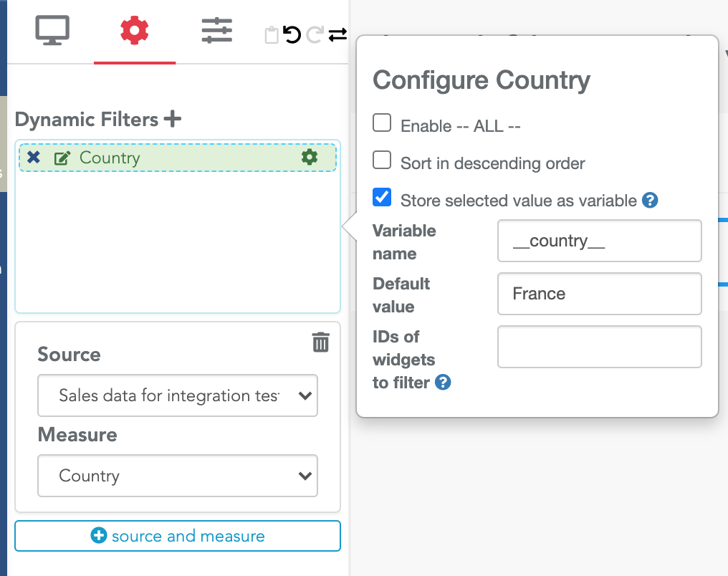This screenshot has height=576, width=728.
Task: Open the Source dropdown
Action: (x=178, y=395)
